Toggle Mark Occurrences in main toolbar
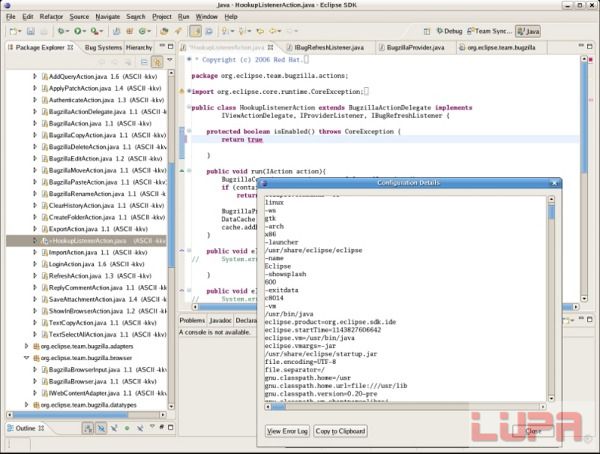This screenshot has width=600, height=454. click(195, 31)
